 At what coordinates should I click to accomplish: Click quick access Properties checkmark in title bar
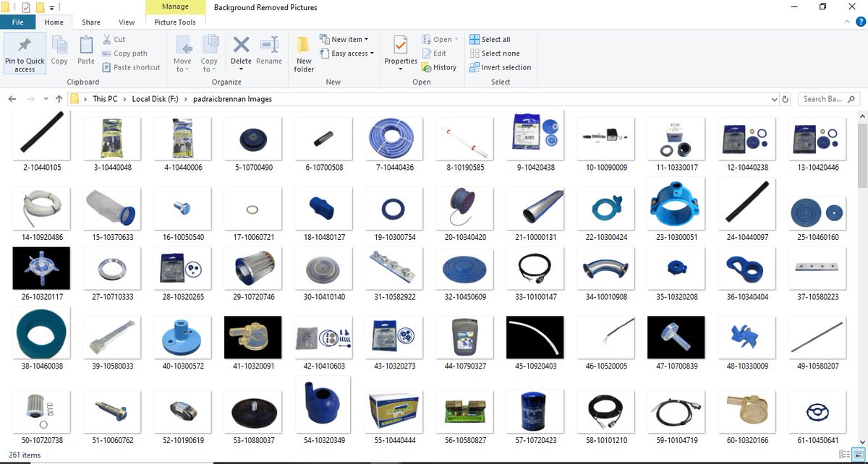coord(26,7)
